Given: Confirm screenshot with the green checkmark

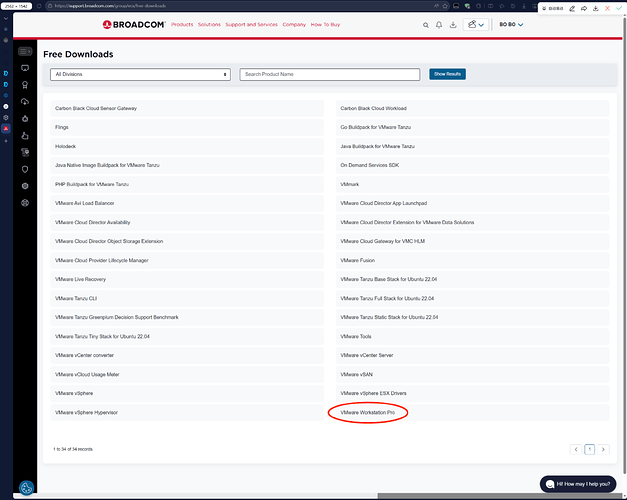Looking at the screenshot, I should pos(619,8).
